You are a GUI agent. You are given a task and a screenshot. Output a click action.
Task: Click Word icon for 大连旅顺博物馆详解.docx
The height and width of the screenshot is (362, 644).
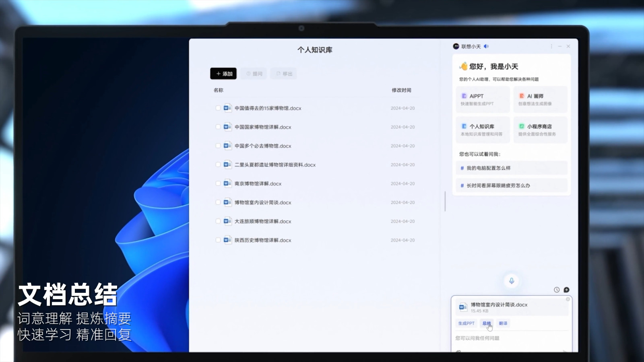coord(227,221)
